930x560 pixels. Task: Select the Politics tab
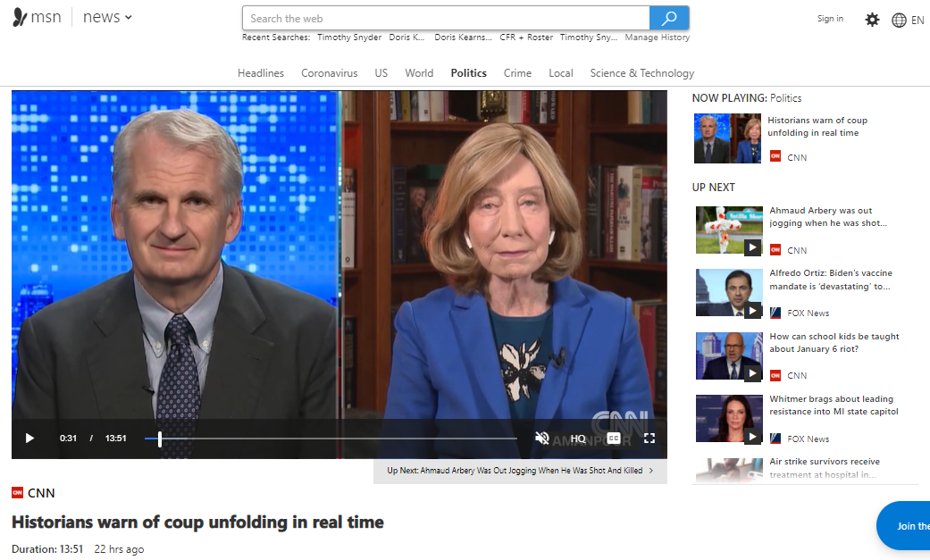pyautogui.click(x=468, y=73)
